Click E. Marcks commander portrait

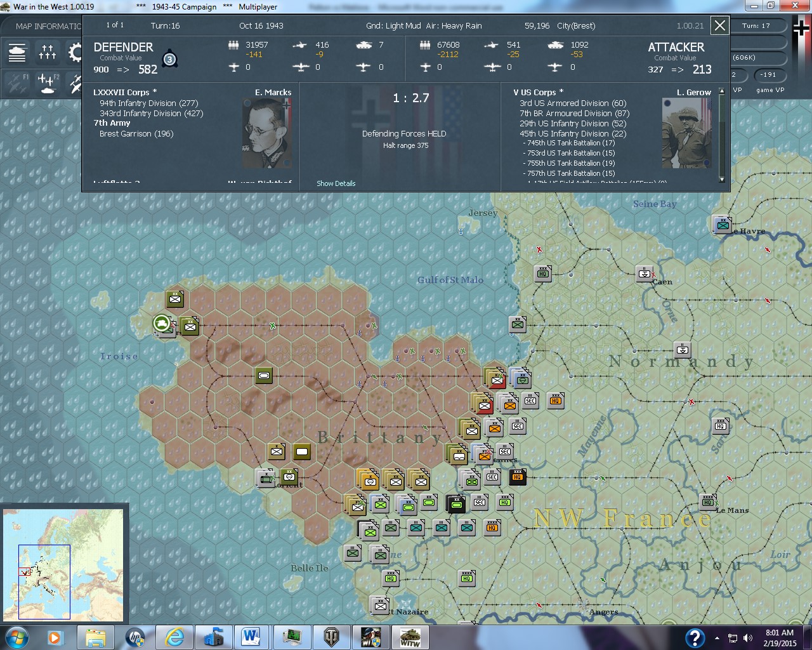[266, 134]
